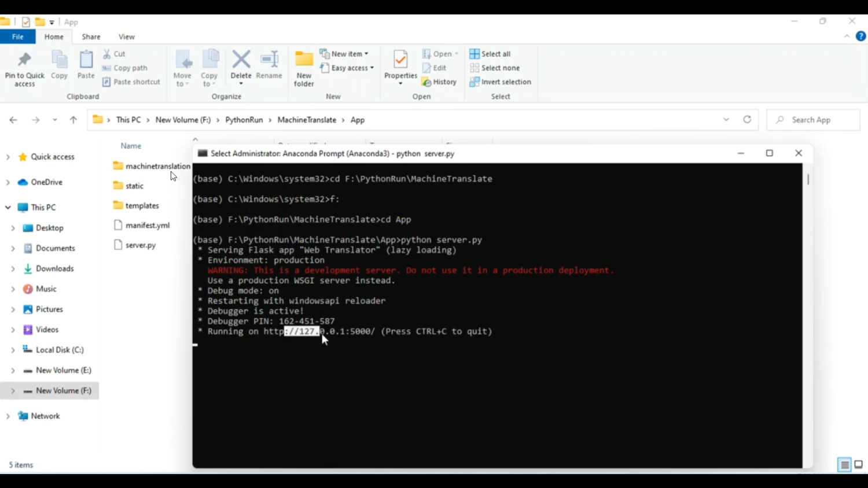Open the address bar history dropdown

726,120
